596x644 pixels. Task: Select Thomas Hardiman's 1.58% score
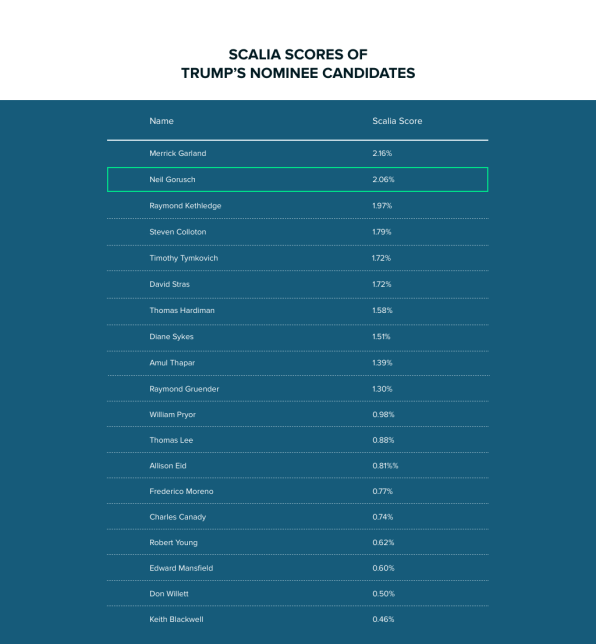[x=382, y=310]
